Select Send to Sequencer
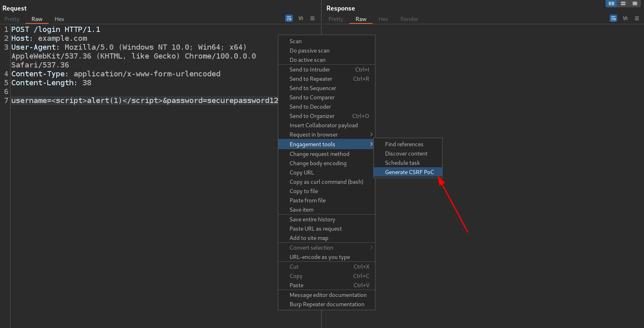This screenshot has width=644, height=328. tap(326, 88)
